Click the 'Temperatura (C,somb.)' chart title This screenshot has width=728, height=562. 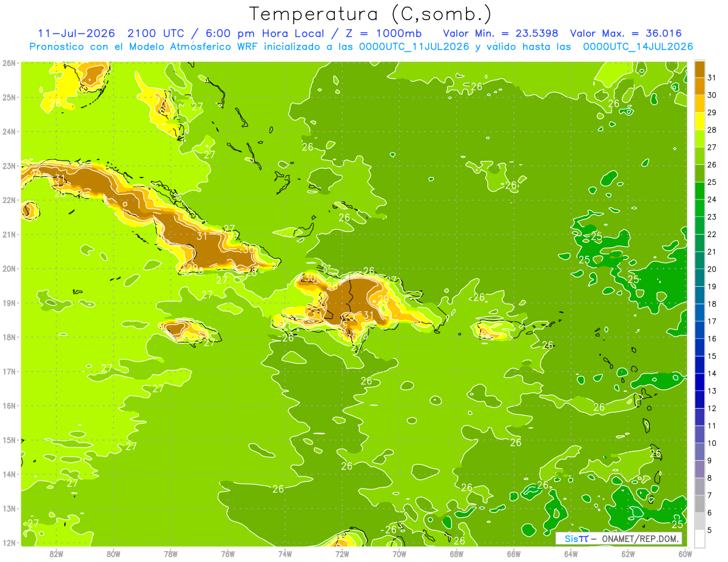click(370, 15)
